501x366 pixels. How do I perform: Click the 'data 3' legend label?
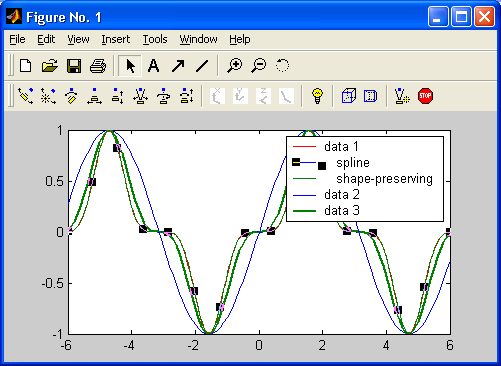pos(342,211)
